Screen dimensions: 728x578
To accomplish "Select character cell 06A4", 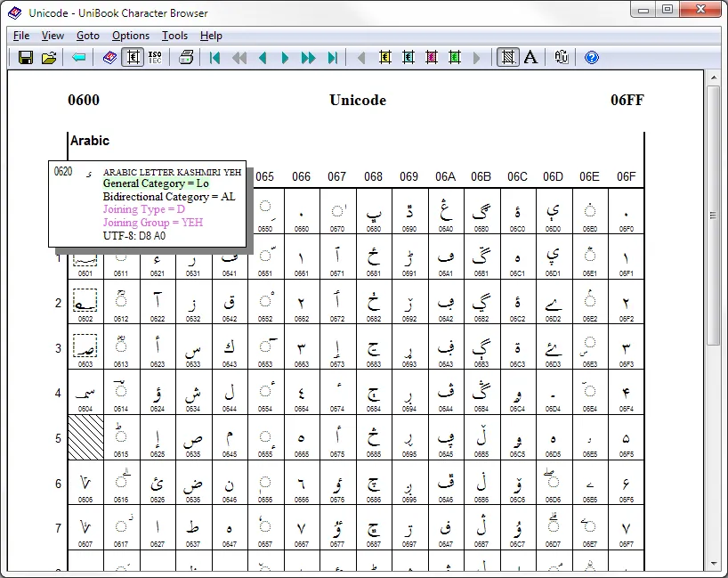I will (x=446, y=392).
